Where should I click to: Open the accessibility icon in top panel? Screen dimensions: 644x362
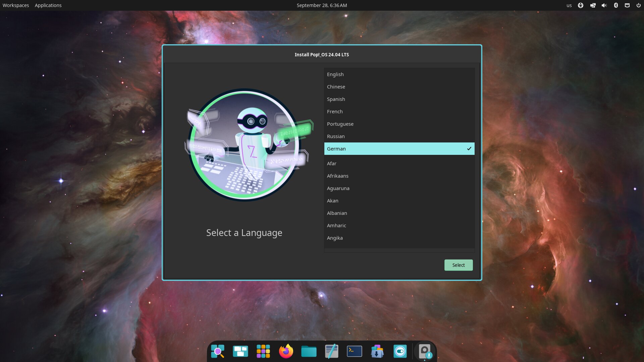point(581,5)
